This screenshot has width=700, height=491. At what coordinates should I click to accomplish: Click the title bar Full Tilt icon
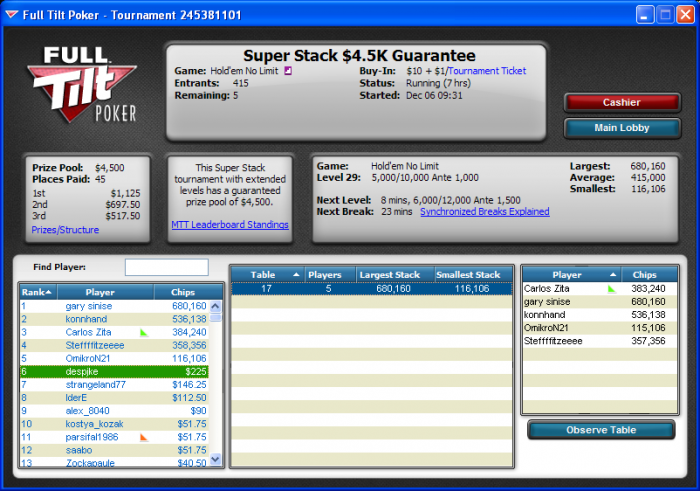pyautogui.click(x=12, y=15)
